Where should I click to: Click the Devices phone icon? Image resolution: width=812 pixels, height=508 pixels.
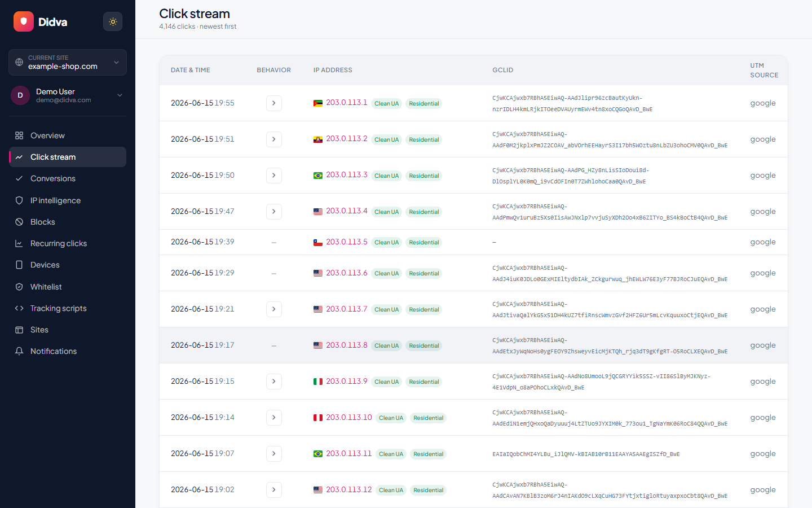click(19, 265)
